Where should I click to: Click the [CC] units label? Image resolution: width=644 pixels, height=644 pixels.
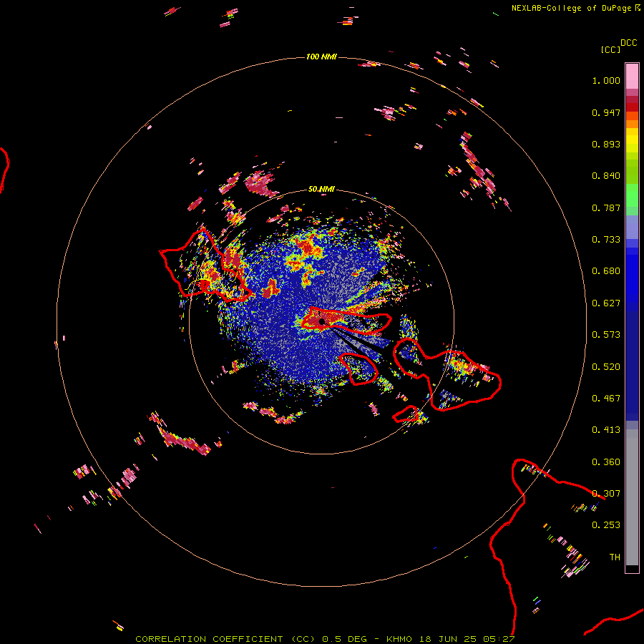610,49
